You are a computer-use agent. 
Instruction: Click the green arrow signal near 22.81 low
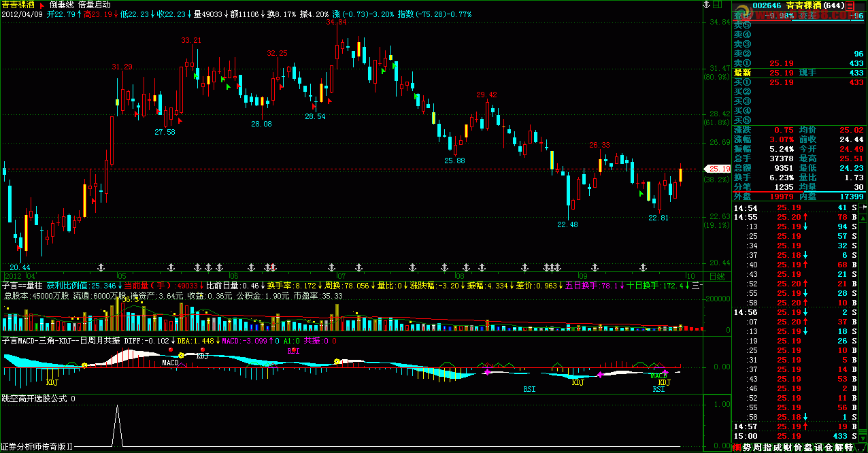coord(641,195)
